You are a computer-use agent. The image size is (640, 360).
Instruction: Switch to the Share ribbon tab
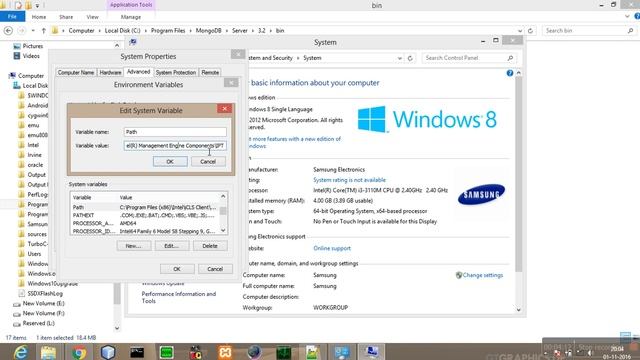coord(66,17)
